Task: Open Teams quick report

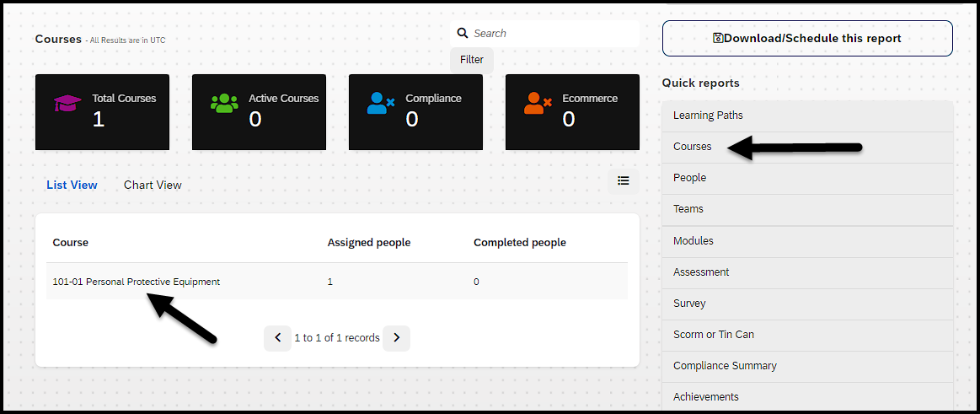Action: tap(807, 209)
